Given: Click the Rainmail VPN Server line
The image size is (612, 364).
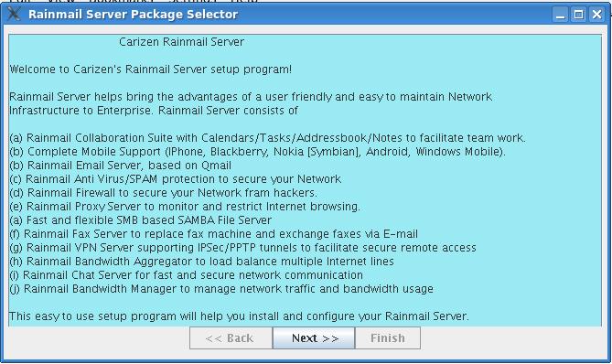Looking at the screenshot, I should (x=242, y=248).
